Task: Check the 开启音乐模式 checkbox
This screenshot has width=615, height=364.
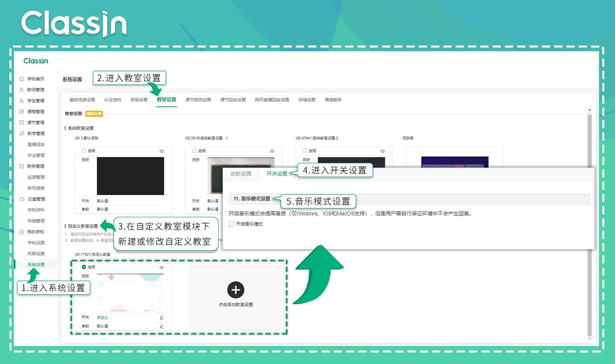Action: pos(231,224)
